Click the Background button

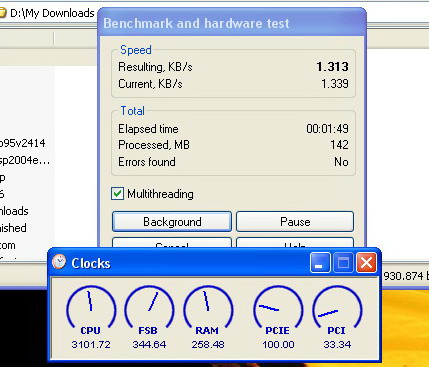(172, 222)
